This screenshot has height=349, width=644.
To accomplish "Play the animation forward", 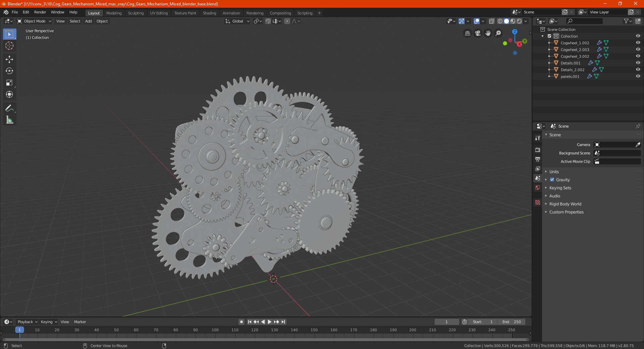I will coord(269,322).
